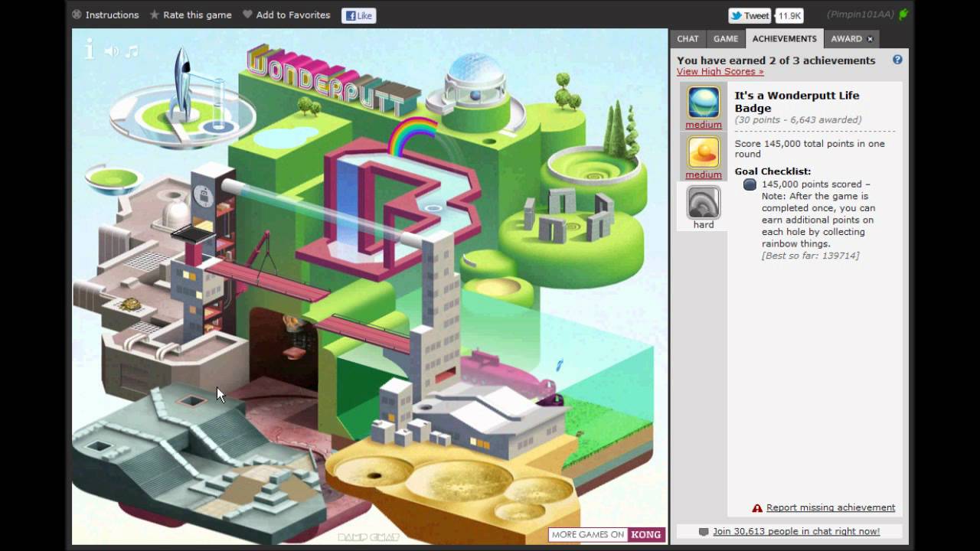
Task: Close the Award tab
Action: [x=870, y=39]
